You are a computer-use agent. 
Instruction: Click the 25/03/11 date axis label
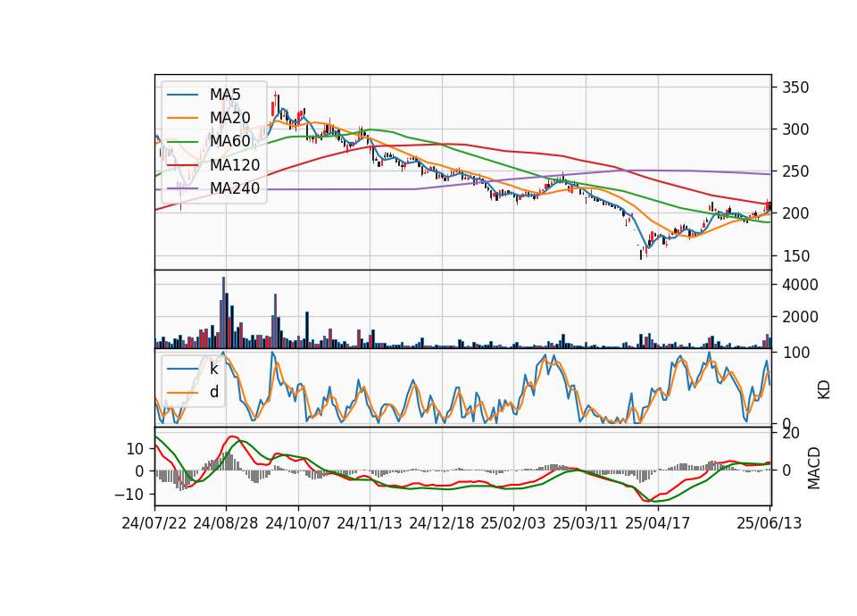586,523
